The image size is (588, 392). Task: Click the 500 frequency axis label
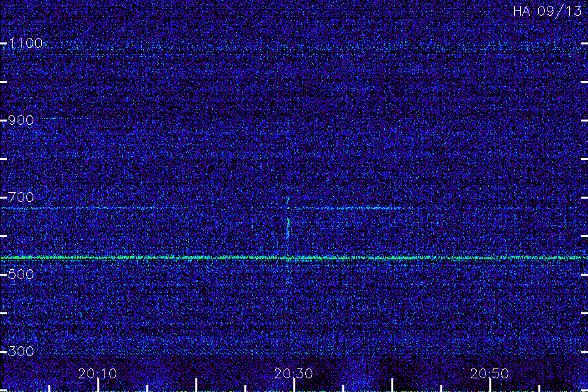[21, 274]
